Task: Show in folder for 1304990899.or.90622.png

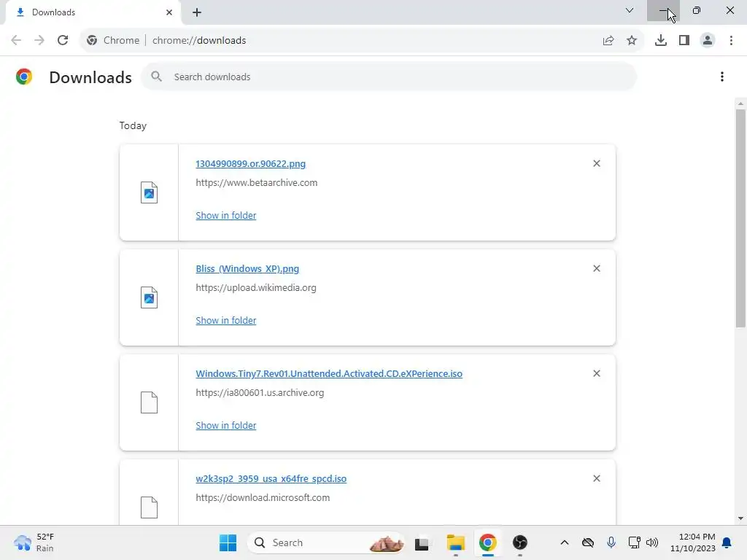Action: [226, 215]
